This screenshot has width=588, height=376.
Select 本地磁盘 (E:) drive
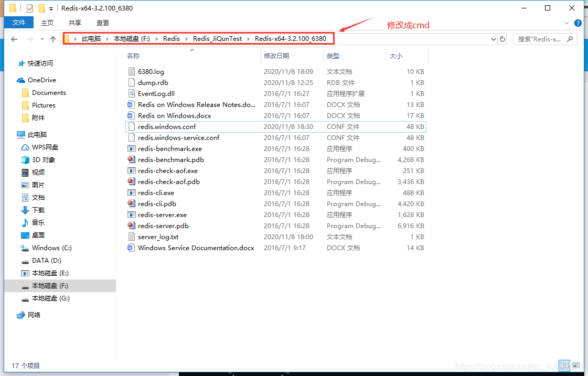pyautogui.click(x=50, y=273)
